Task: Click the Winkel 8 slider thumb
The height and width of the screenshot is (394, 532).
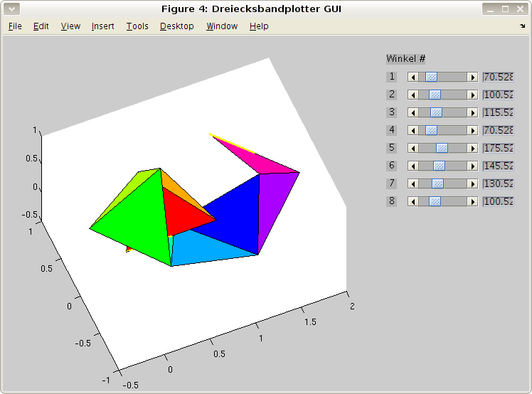Action: [x=435, y=201]
